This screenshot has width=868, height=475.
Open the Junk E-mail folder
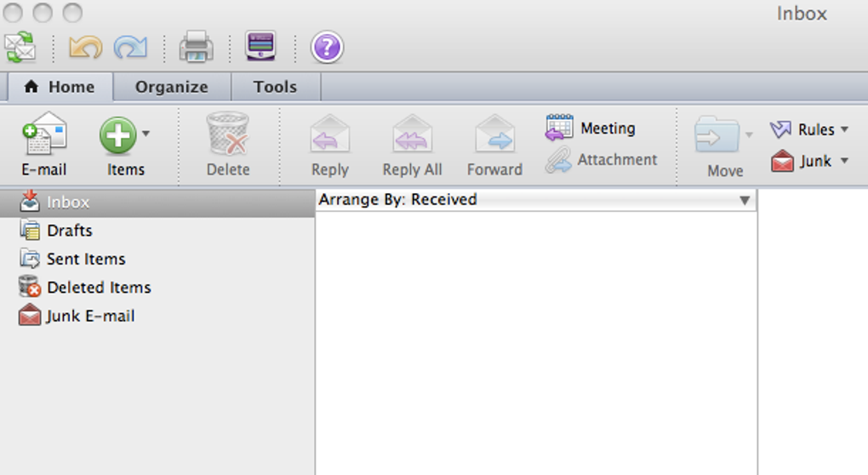click(x=157, y=316)
